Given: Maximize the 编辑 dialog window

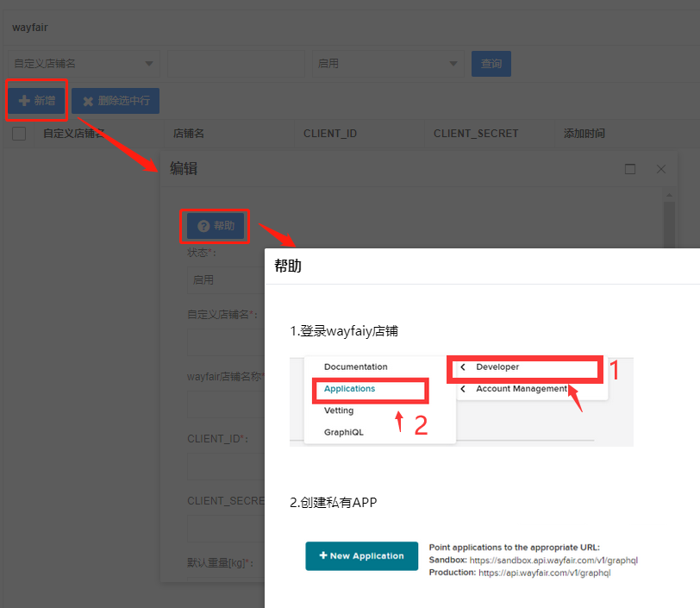Looking at the screenshot, I should 630,169.
